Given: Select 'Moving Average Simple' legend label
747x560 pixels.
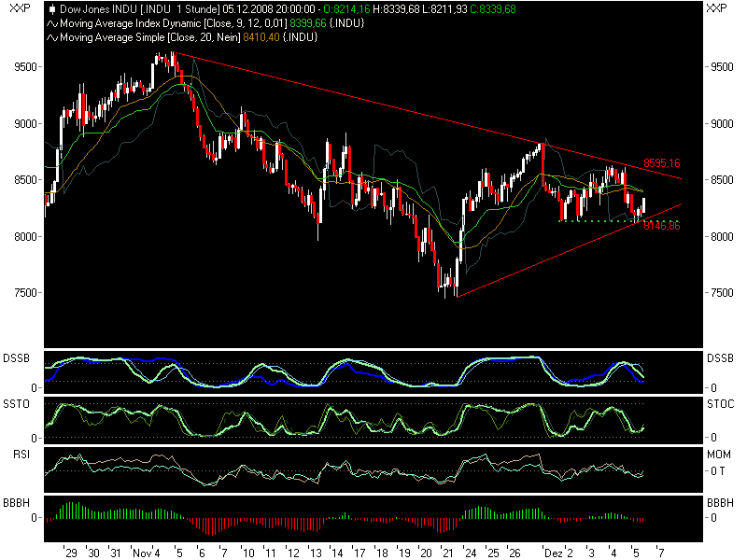Looking at the screenshot, I should pyautogui.click(x=112, y=37).
